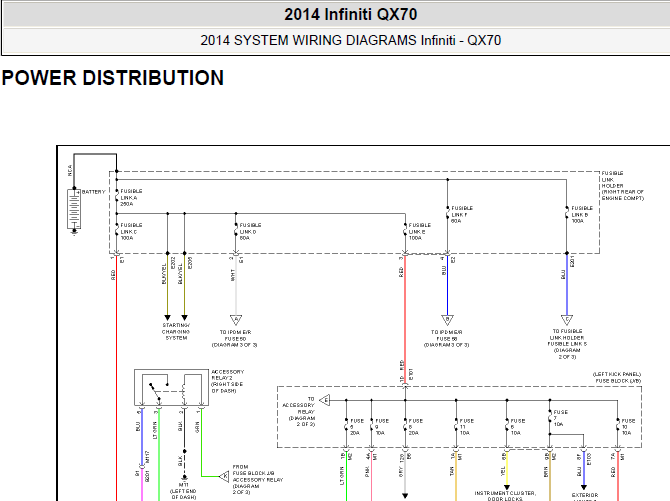670x501 pixels.
Task: Select the 'FUSIBLE LINK D 80A' label
Action: [250, 231]
